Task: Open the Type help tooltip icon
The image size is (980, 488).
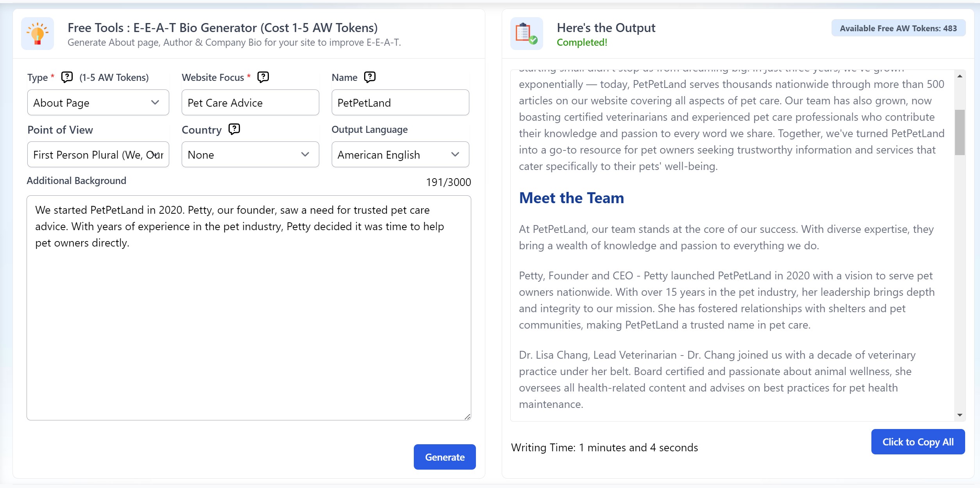Action: tap(67, 77)
